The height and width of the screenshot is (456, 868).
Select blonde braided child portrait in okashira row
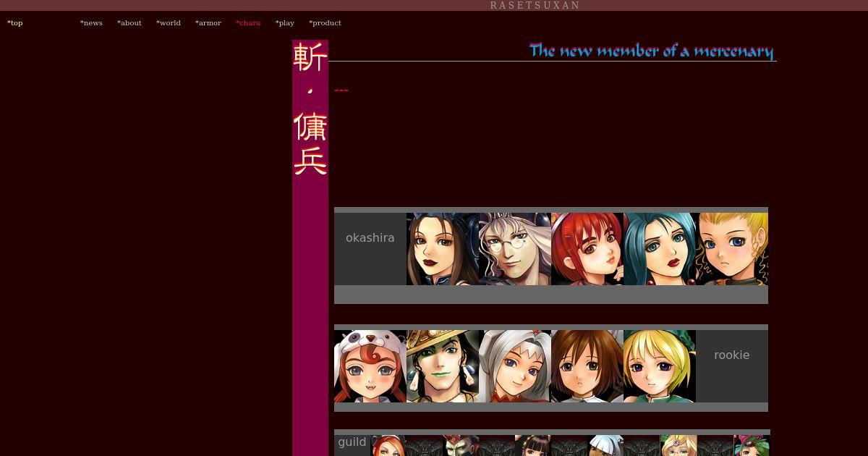[x=732, y=249]
